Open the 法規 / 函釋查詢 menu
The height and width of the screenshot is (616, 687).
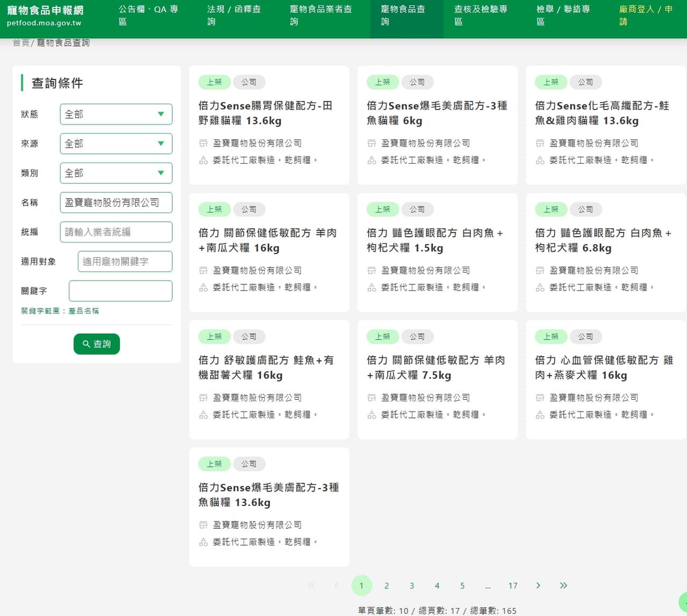coord(234,16)
